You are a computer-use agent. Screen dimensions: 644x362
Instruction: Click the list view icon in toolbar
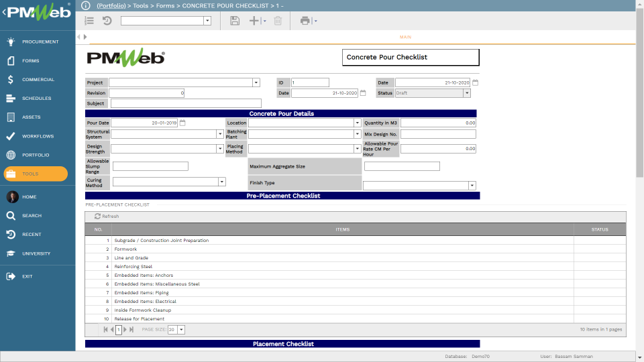pos(89,21)
